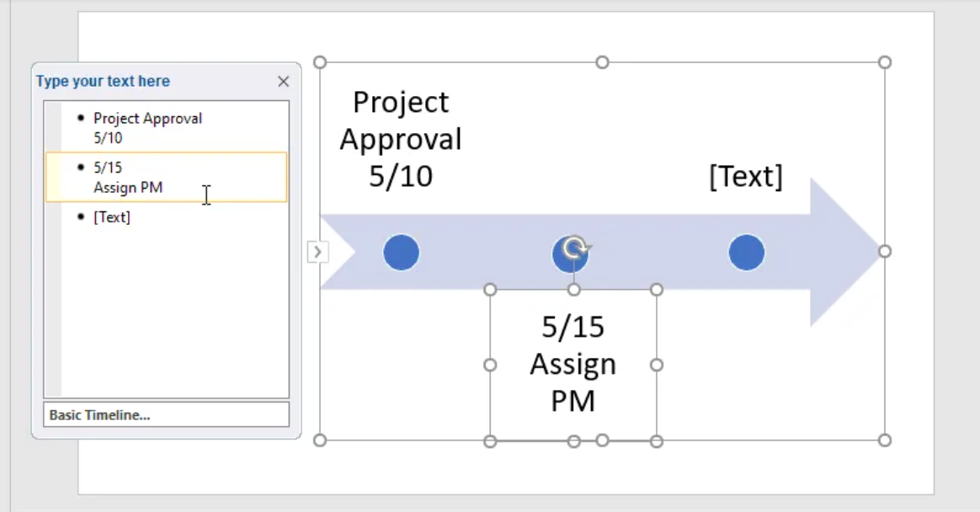Click the top-center handle of SmartArt frame
980x512 pixels.
(x=602, y=62)
